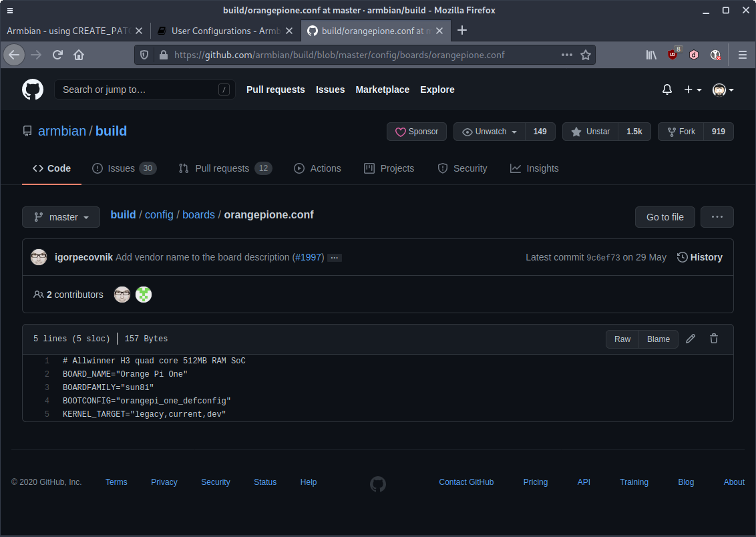
Task: View 1.5k stargazers count
Action: tap(634, 132)
